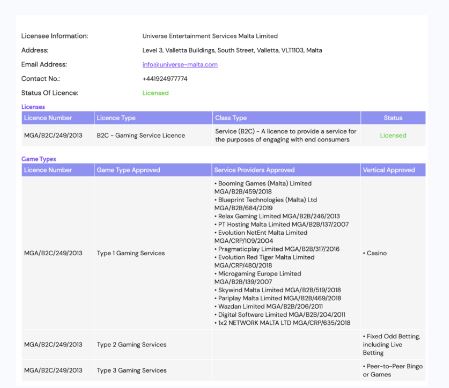The image size is (449, 388).
Task: Select Microgaming Europe Limited provider
Action: [x=258, y=277]
